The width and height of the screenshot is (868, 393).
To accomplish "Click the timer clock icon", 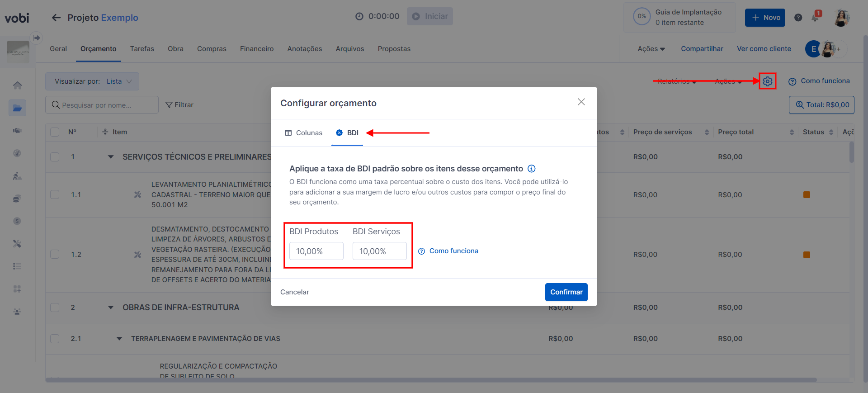I will (x=359, y=17).
